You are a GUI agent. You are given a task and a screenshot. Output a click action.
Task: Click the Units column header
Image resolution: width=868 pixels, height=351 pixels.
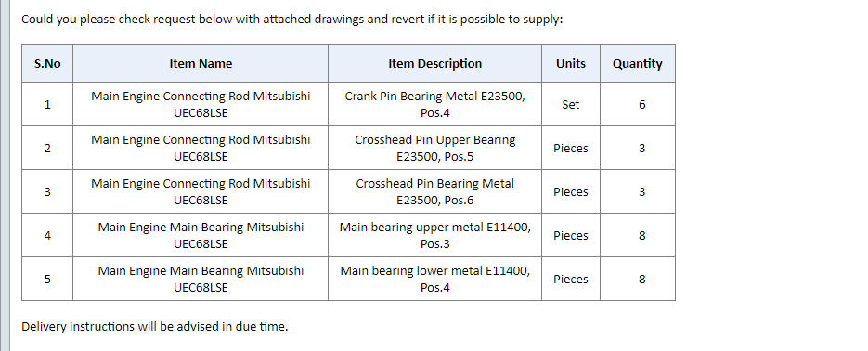point(571,64)
